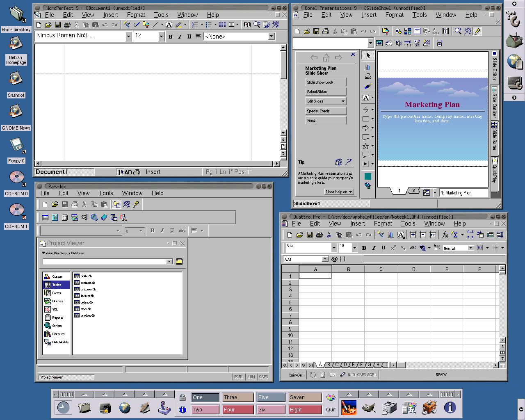
Task: Click Finish in the Marketing Plan panel
Action: pyautogui.click(x=326, y=121)
